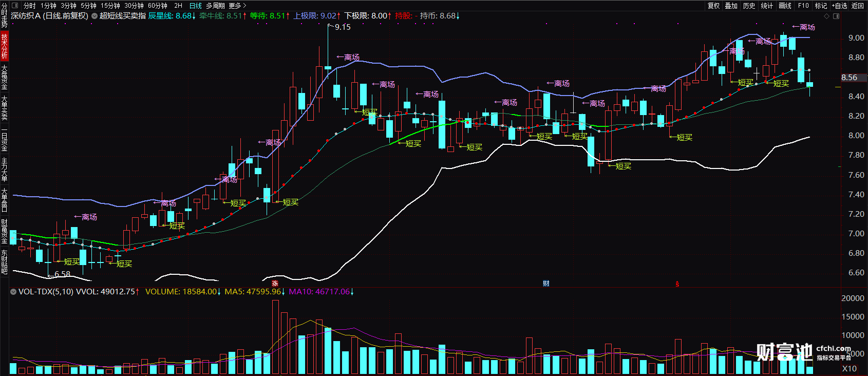Image resolution: width=868 pixels, height=376 pixels.
Task: Switch to 分时 period
Action: (30, 6)
